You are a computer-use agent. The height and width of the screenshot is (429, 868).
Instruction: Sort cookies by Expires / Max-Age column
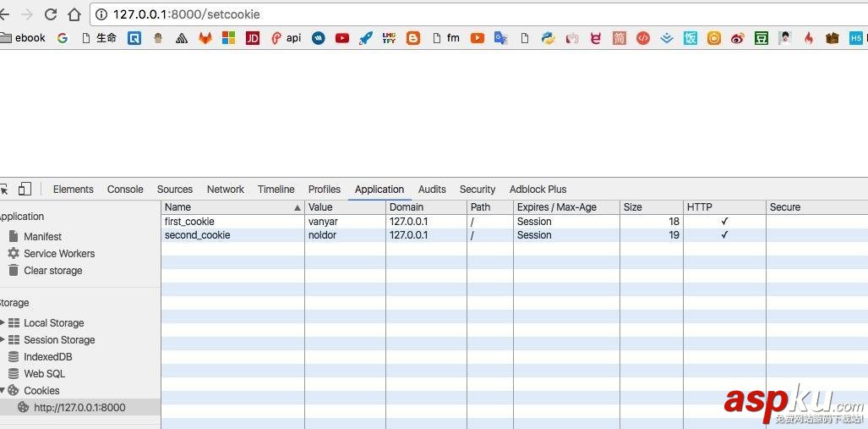point(566,207)
